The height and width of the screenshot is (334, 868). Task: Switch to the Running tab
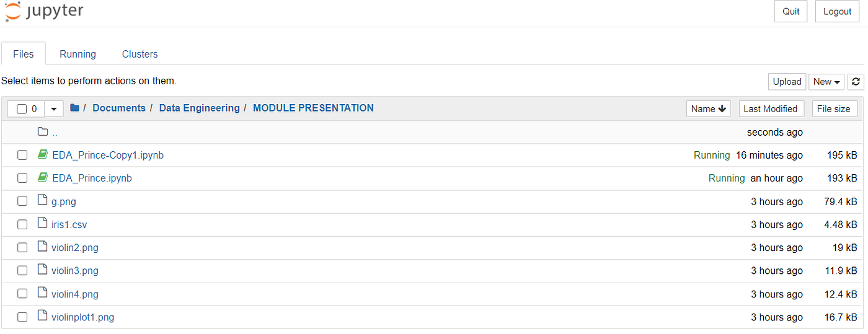click(x=77, y=54)
